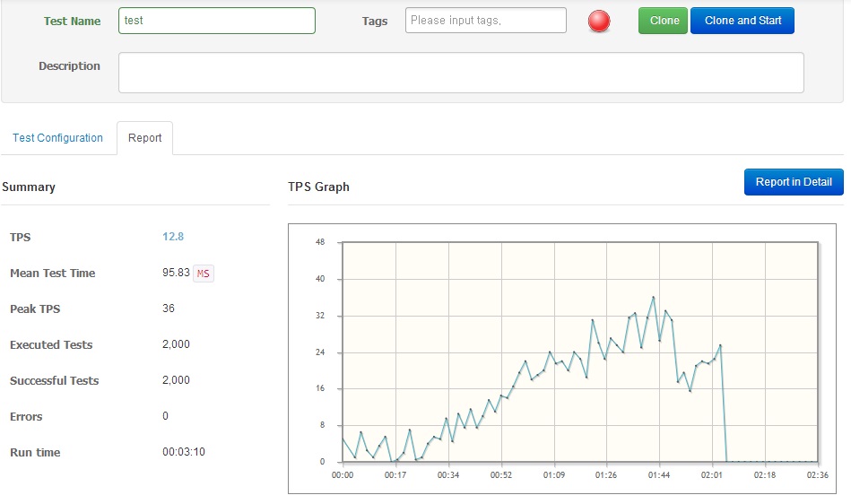Screen dimensions: 851x504
Task: Click the 48 label on y-axis
Action: [320, 243]
